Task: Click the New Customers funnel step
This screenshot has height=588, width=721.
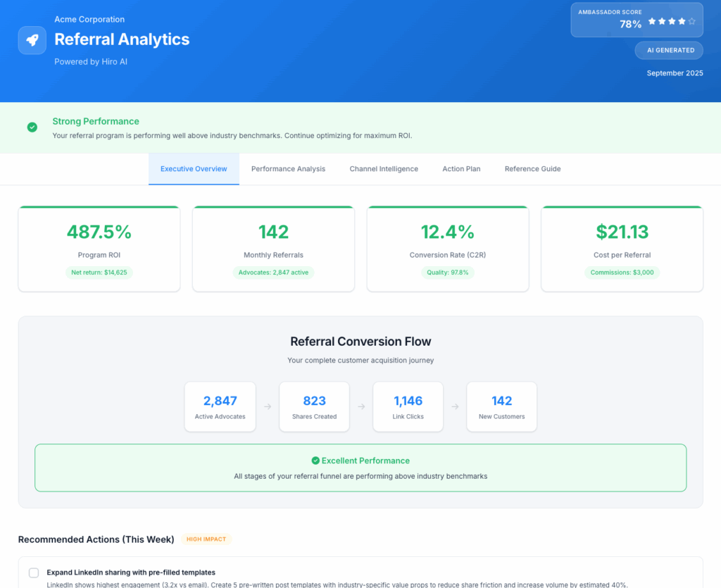Action: 501,406
